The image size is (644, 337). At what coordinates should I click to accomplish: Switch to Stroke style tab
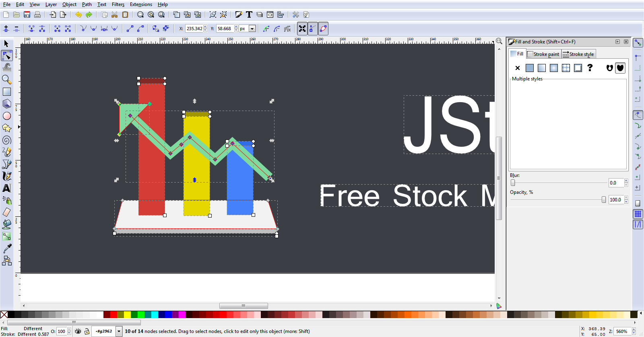point(578,54)
